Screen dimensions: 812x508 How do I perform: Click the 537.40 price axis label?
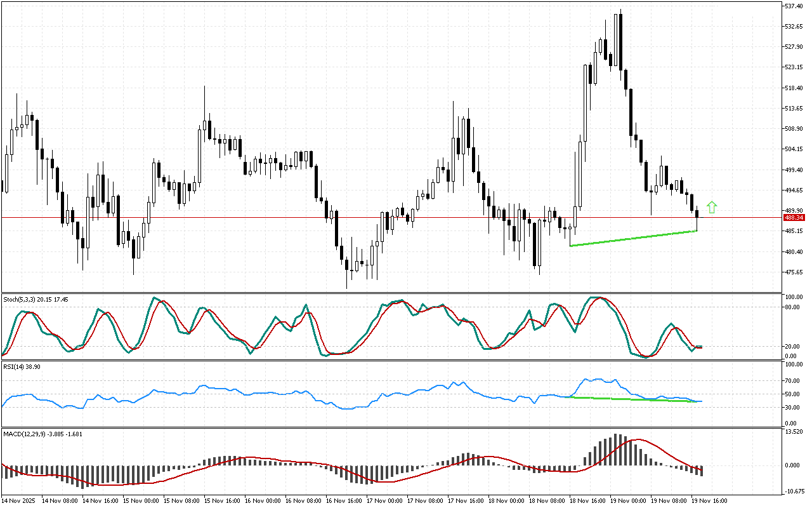click(794, 6)
